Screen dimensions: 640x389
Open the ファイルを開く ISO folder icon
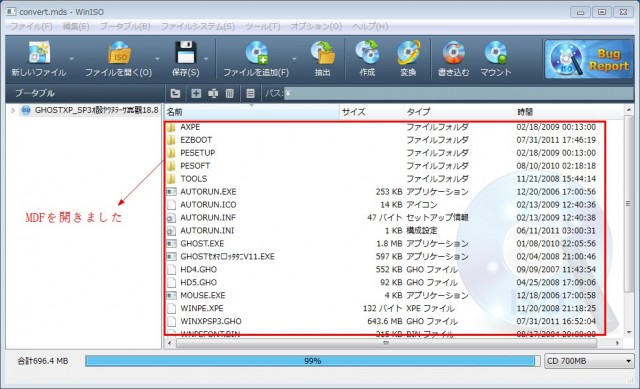[x=119, y=52]
